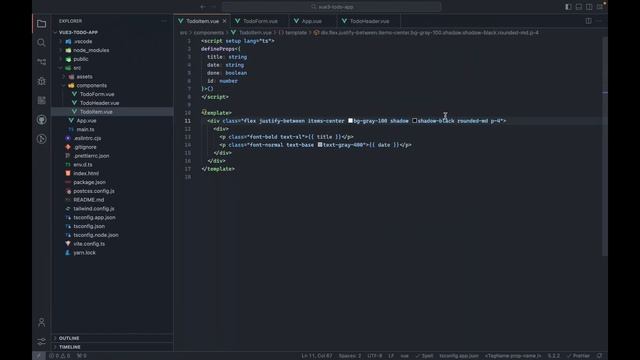Switch to the App.vue editor tab
The height and width of the screenshot is (360, 640).
point(312,21)
